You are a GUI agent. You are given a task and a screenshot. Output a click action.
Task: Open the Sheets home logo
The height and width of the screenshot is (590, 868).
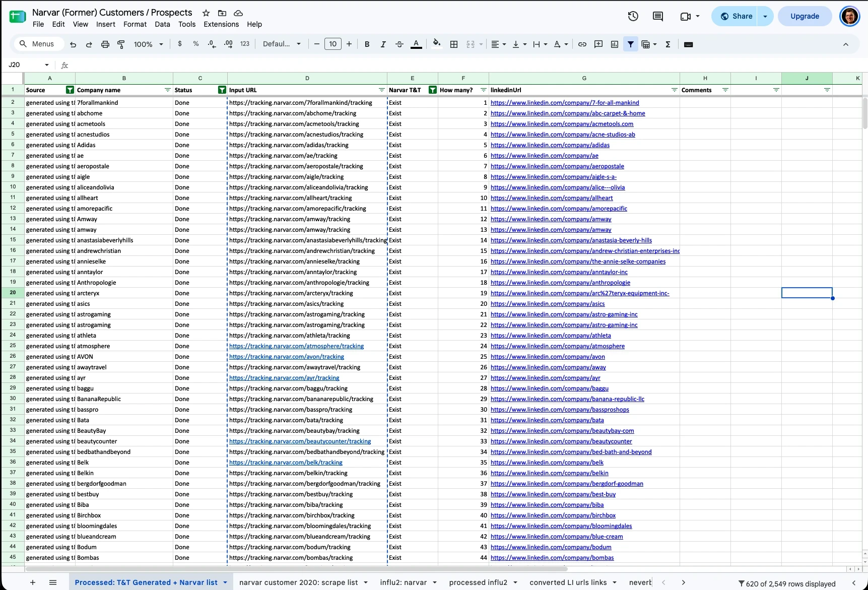pos(18,16)
